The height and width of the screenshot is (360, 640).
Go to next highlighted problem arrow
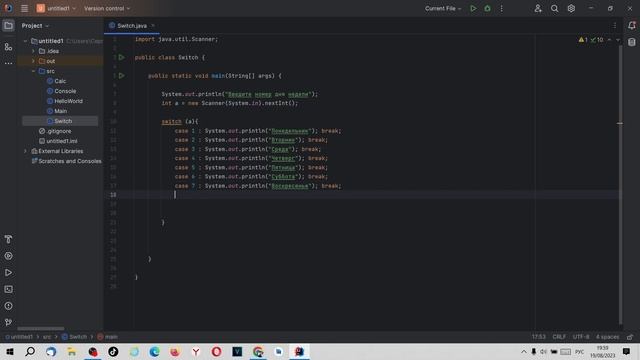(618, 40)
